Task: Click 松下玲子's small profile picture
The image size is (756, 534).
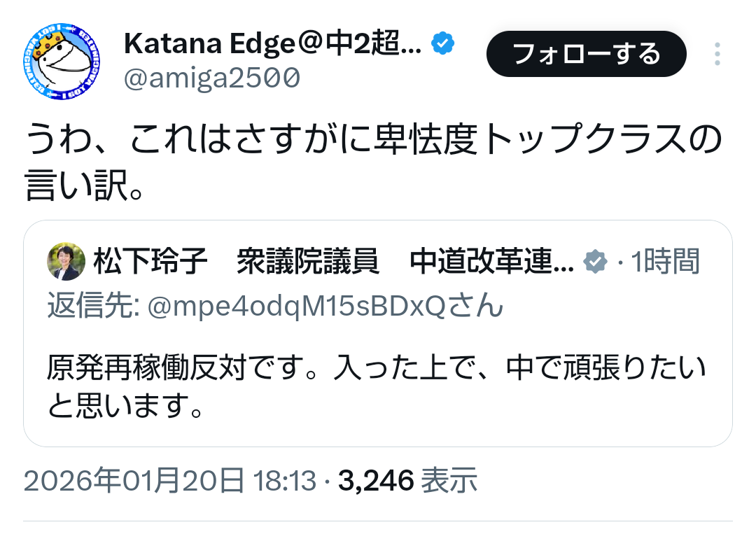Action: pyautogui.click(x=66, y=262)
